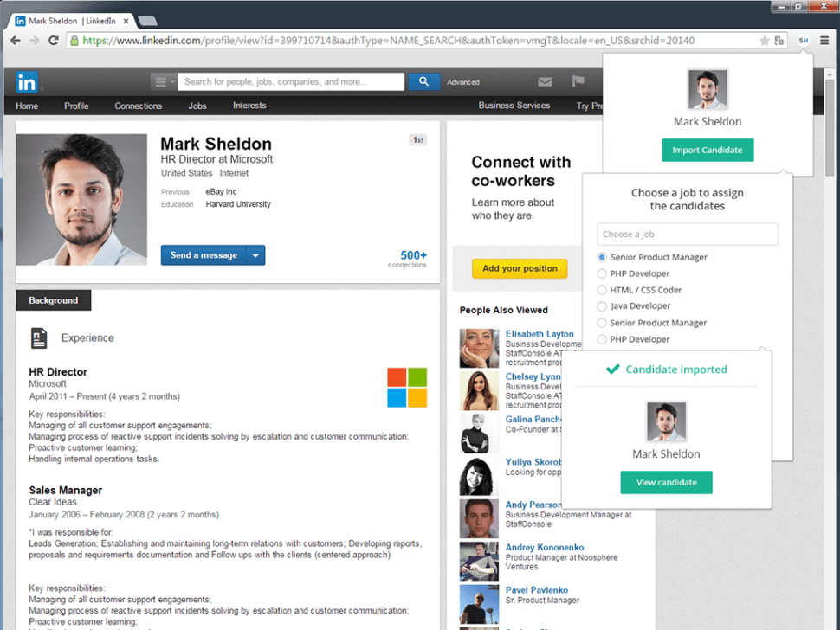Open the notifications flag icon
This screenshot has height=630, width=840.
(578, 81)
